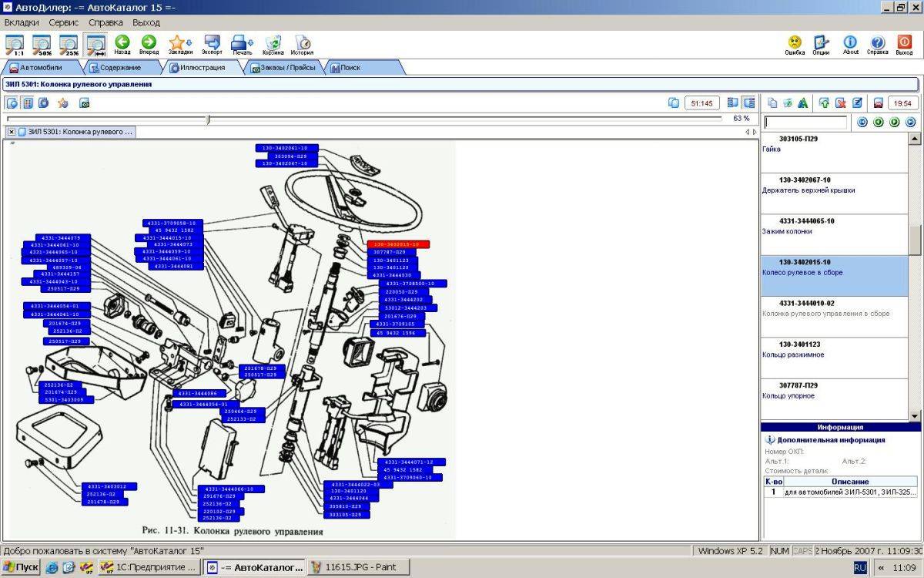Close the ЗИЛ 5301 illustration document tab
Image resolution: width=924 pixels, height=578 pixels.
tap(12, 132)
